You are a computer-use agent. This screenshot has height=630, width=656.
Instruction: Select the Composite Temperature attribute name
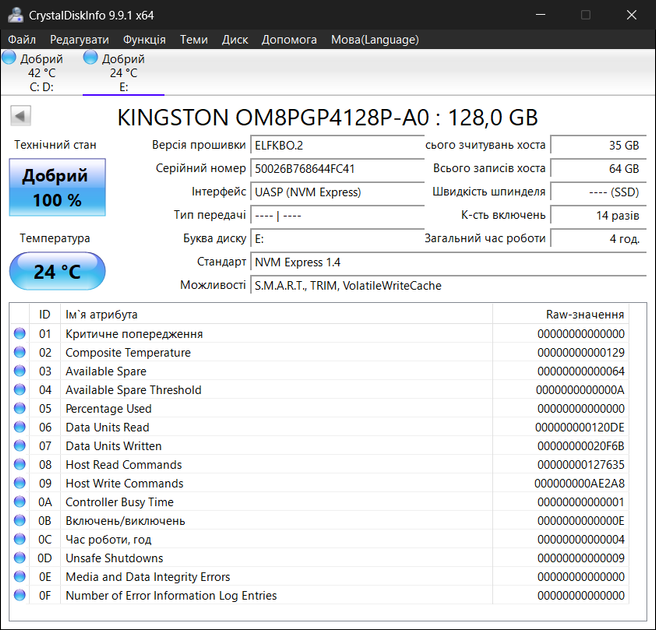128,353
